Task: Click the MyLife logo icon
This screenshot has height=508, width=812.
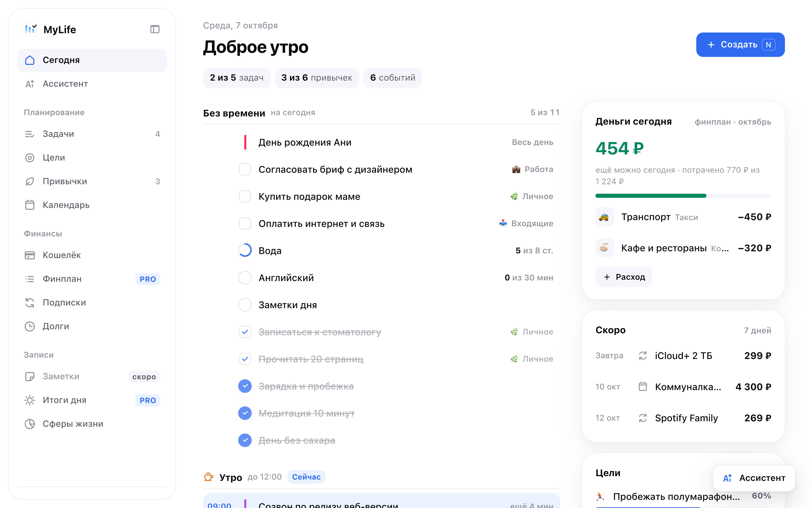Action: [x=30, y=29]
